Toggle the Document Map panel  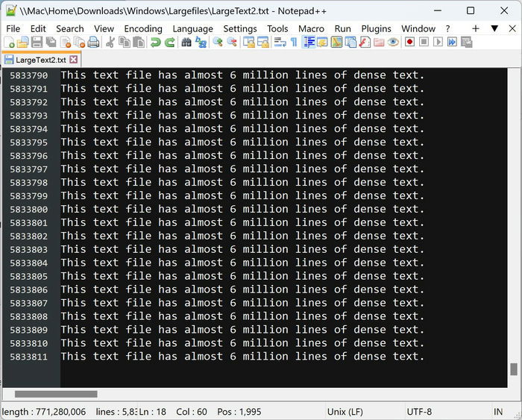click(336, 43)
